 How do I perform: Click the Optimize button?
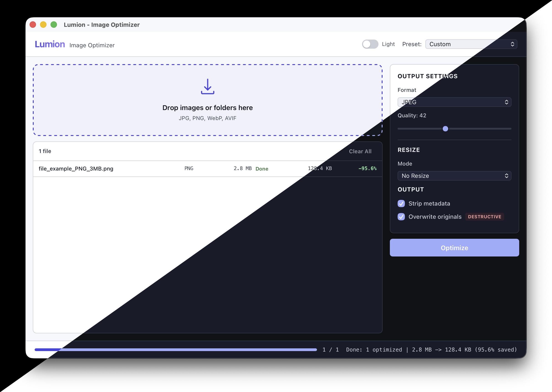454,248
